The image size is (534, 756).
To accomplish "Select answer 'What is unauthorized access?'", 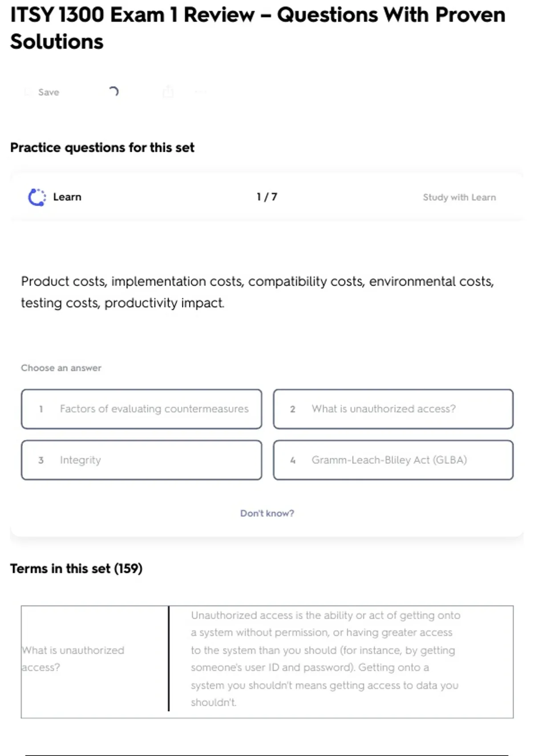I will (393, 409).
